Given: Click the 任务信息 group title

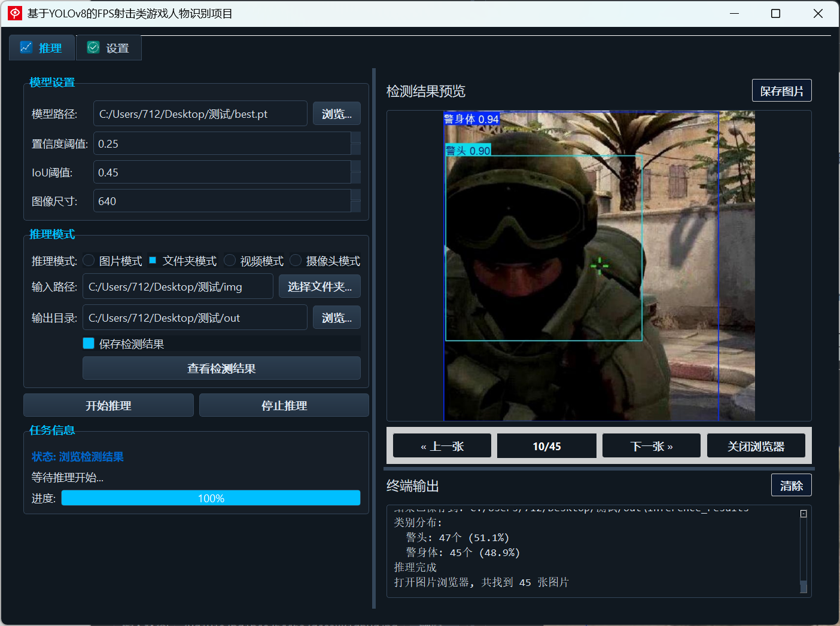Looking at the screenshot, I should pos(52,430).
